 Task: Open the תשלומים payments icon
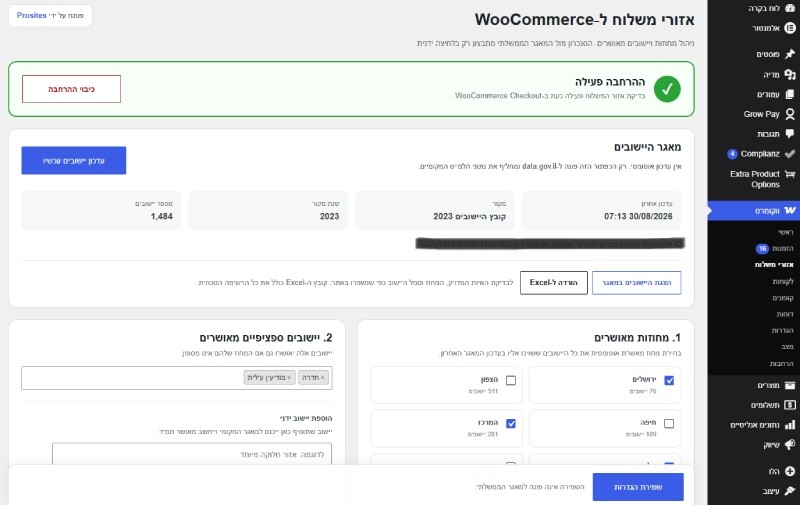[x=790, y=405]
